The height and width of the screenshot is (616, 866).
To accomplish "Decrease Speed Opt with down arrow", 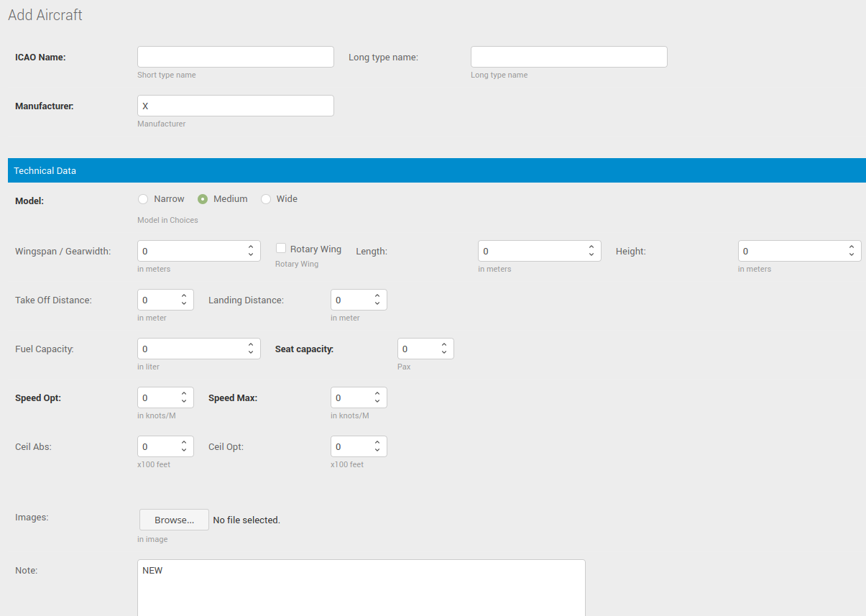I will (x=184, y=401).
